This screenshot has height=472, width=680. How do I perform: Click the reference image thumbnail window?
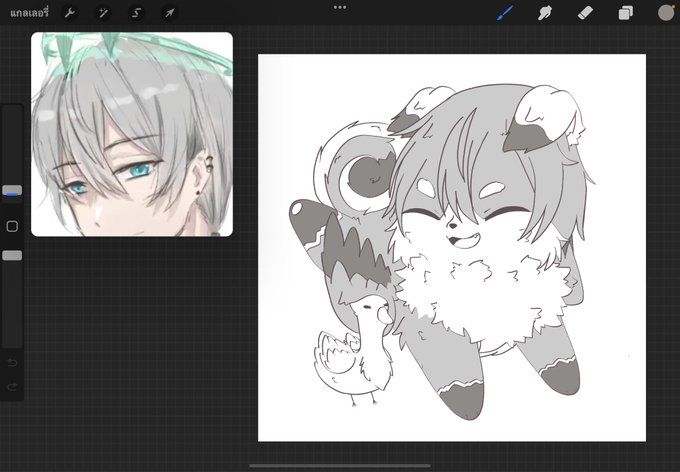point(132,134)
